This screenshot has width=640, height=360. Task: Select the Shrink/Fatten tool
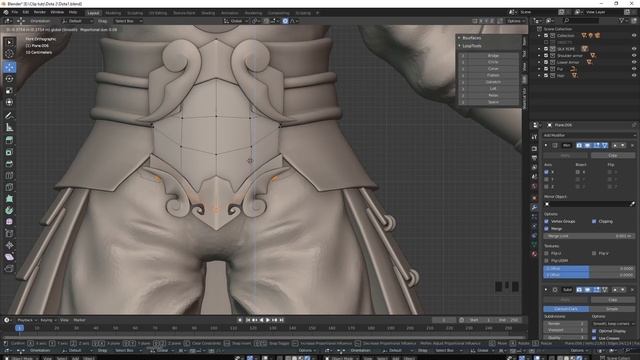click(x=9, y=245)
